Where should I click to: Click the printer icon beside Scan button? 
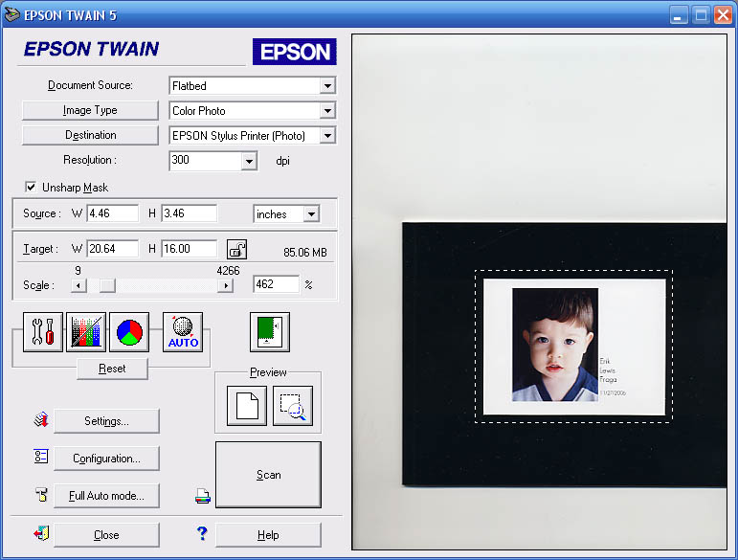click(203, 496)
